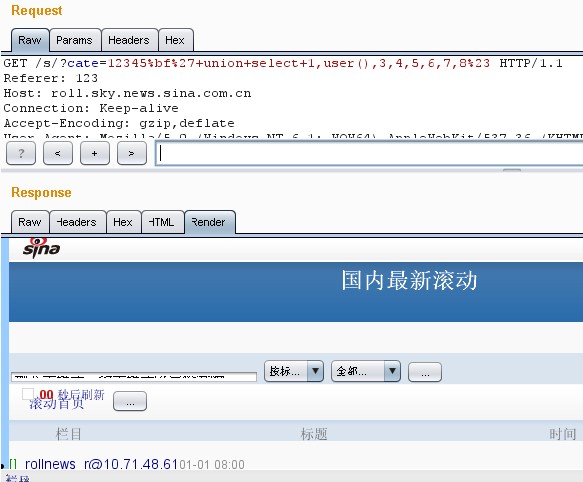
Task: Click the Connection: Keep-alive line
Action: (x=91, y=108)
